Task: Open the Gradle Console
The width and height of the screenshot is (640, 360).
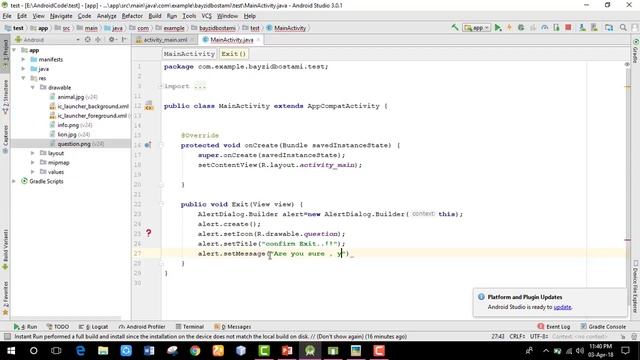Action: coord(603,327)
